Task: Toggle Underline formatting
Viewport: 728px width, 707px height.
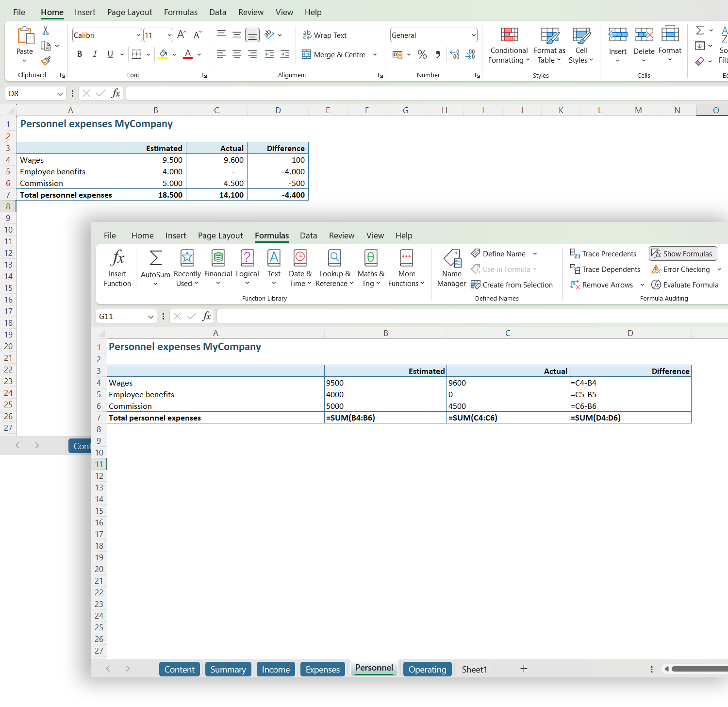Action: tap(110, 54)
